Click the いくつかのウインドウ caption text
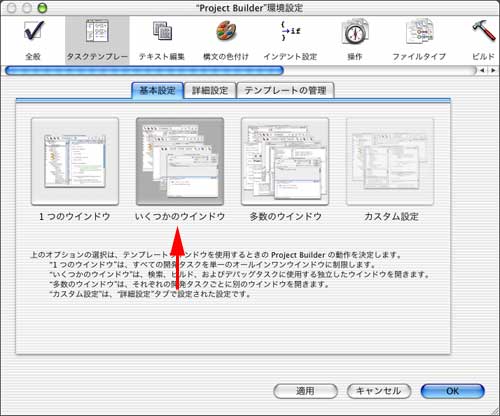Image resolution: width=500 pixels, height=416 pixels. 180,216
